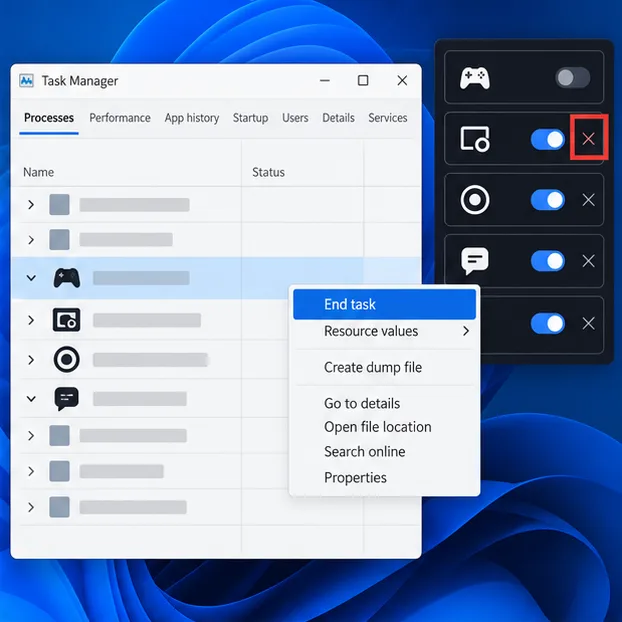Select the chat bubble process icon in Task Manager
The image size is (622, 622).
click(x=67, y=399)
